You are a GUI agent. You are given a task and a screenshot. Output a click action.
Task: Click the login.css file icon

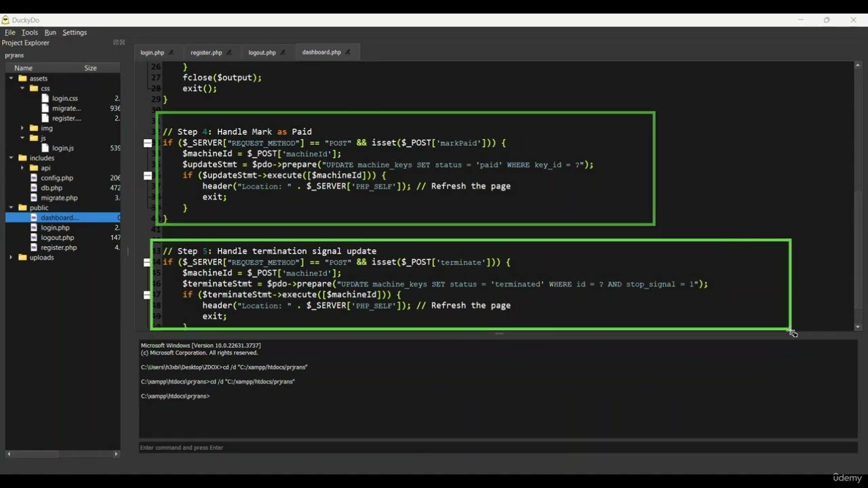[x=45, y=98]
